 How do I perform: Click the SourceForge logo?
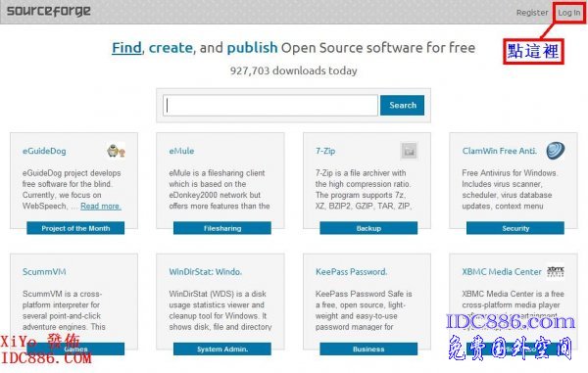[x=49, y=11]
